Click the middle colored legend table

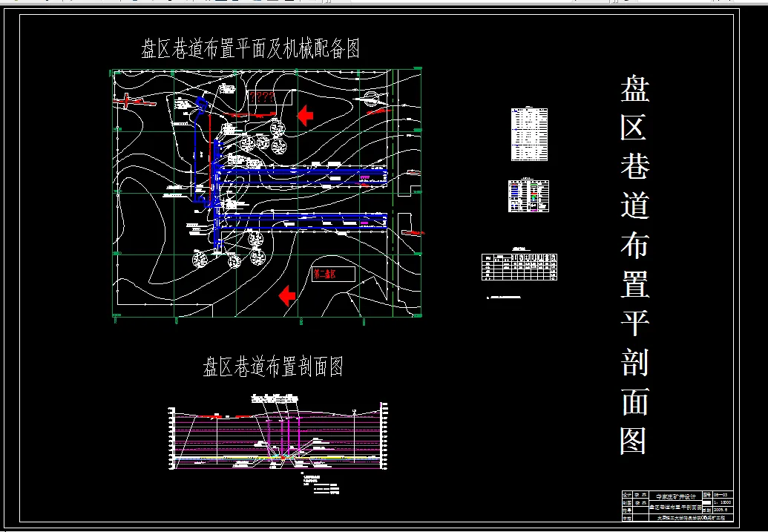click(x=528, y=196)
